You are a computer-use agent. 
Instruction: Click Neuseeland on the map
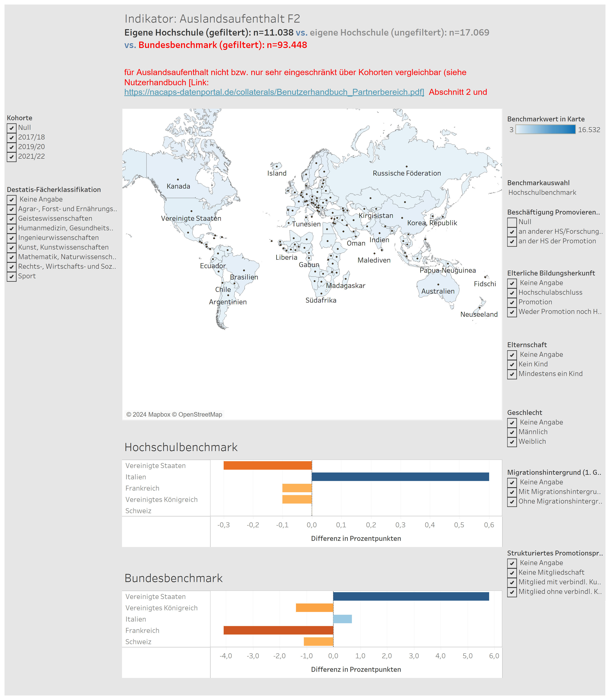[x=479, y=314]
